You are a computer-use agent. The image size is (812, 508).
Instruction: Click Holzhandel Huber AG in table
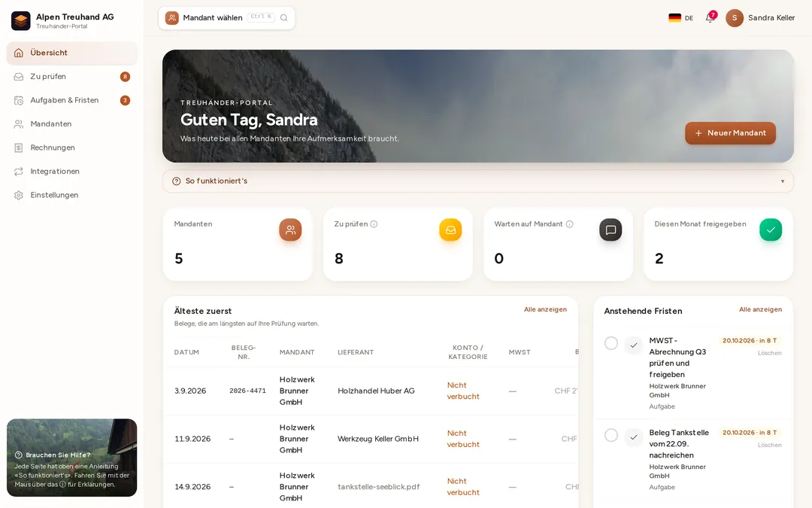pyautogui.click(x=376, y=391)
